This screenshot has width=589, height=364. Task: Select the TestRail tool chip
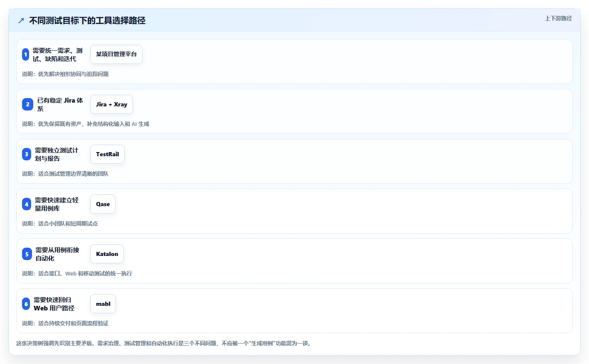[x=107, y=154]
